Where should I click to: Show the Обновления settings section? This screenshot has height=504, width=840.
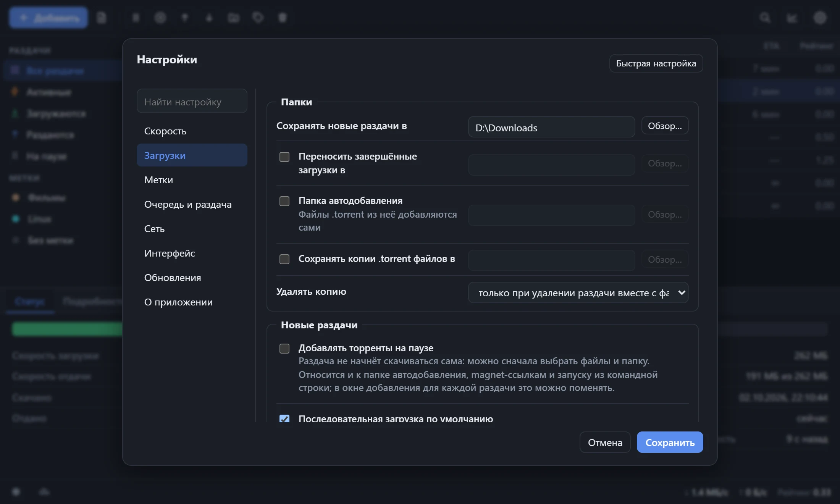[x=192, y=278]
